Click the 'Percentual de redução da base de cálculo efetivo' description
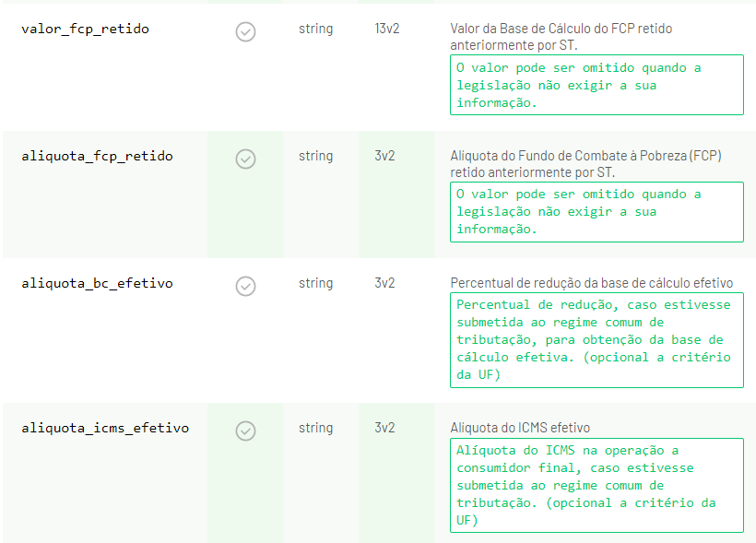 592,284
